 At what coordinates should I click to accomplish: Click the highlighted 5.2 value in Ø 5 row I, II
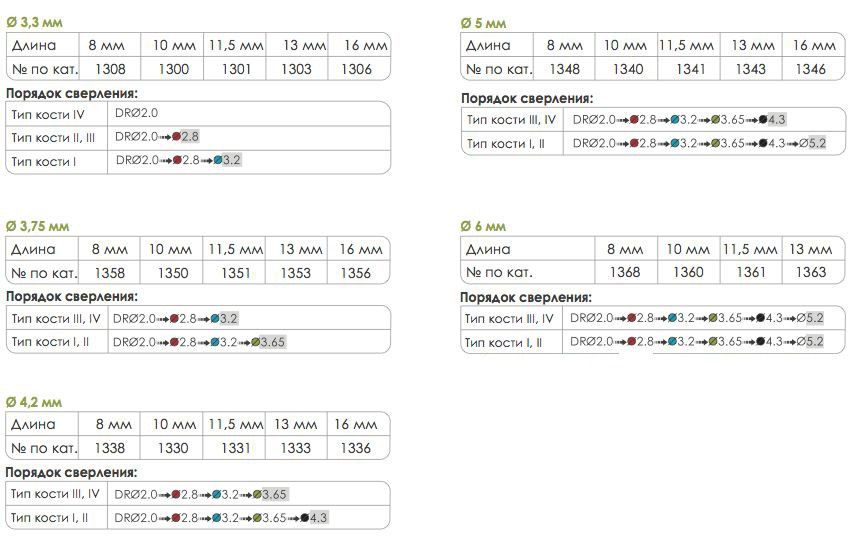tap(817, 143)
